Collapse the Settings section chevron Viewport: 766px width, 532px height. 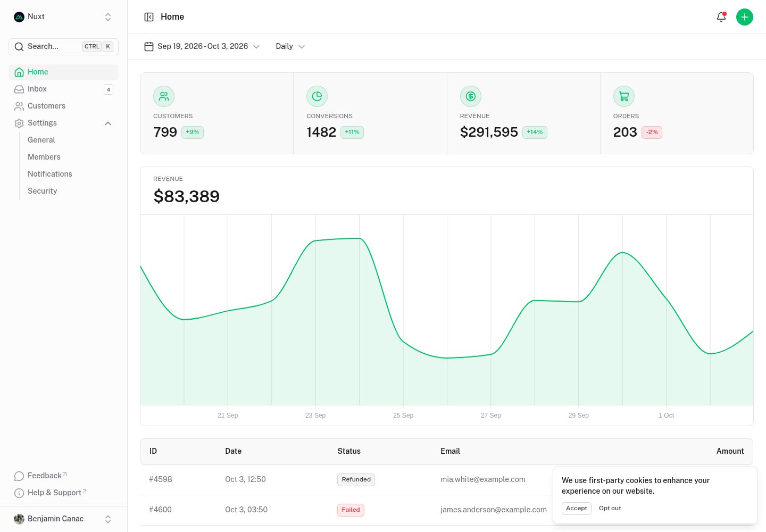tap(108, 123)
